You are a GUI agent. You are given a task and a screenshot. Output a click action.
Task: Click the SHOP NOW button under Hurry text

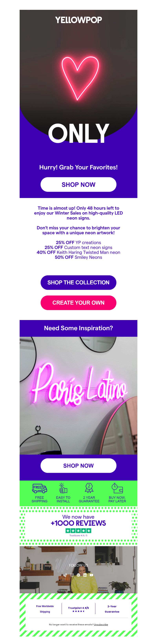[x=78, y=184]
